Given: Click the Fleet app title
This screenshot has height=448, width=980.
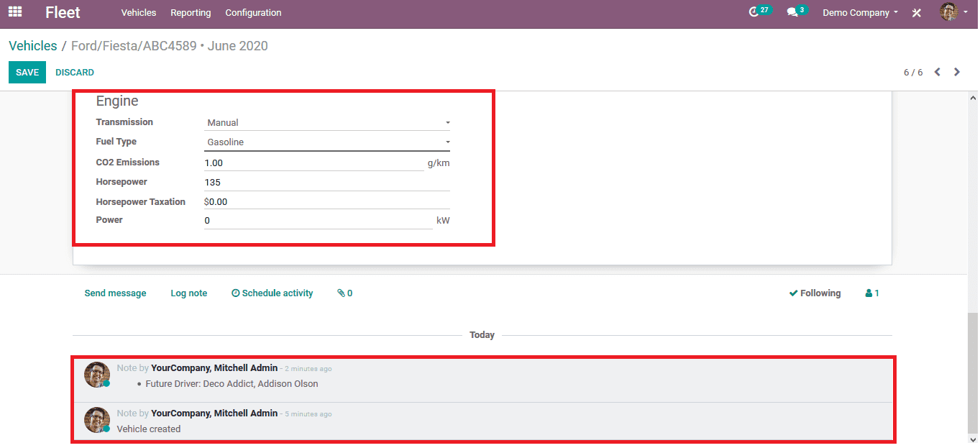Looking at the screenshot, I should (63, 12).
